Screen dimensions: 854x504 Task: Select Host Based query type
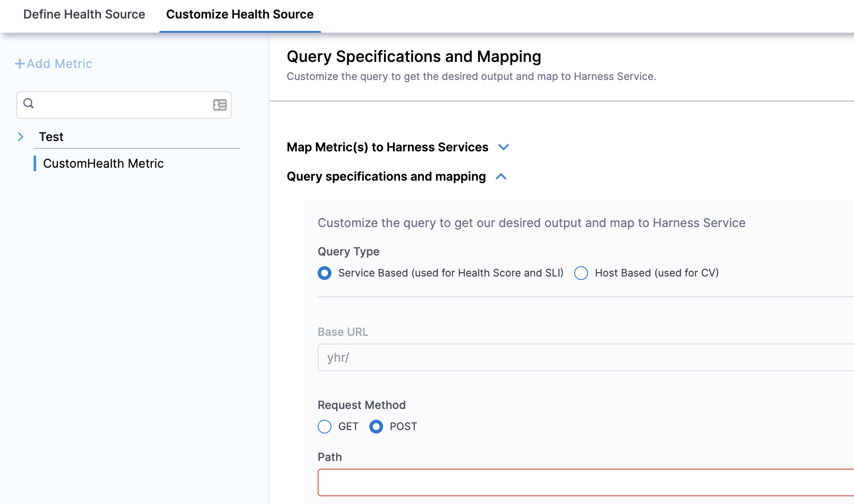tap(581, 273)
